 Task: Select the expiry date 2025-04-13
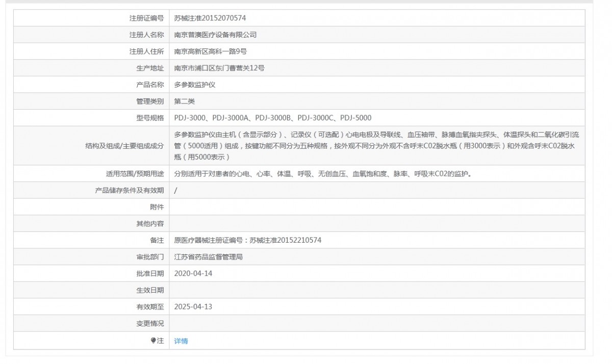coord(193,307)
